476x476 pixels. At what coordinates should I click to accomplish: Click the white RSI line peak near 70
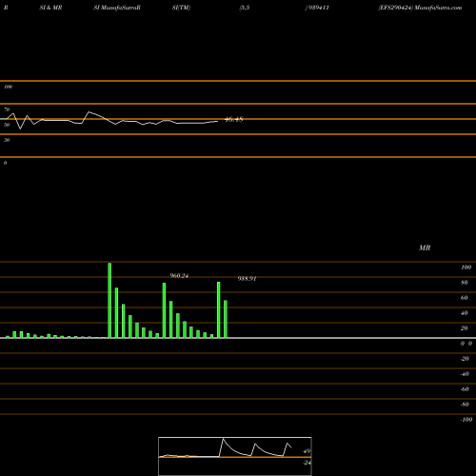[x=89, y=112]
